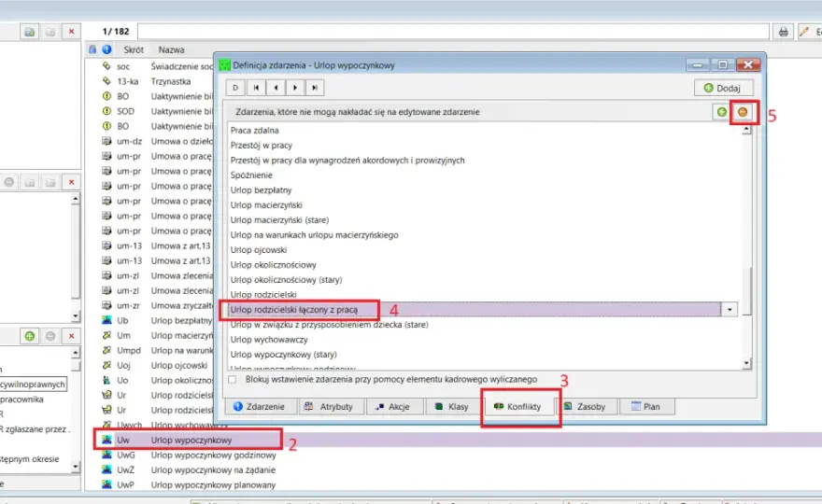The image size is (822, 504).
Task: Select 'Urlop okolicznościowy (stary)' conflict entry
Action: [286, 280]
